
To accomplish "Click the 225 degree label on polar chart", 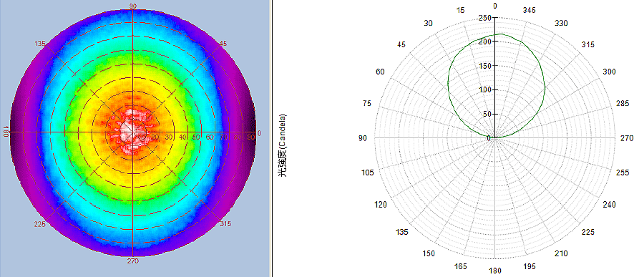I will coord(587,232).
